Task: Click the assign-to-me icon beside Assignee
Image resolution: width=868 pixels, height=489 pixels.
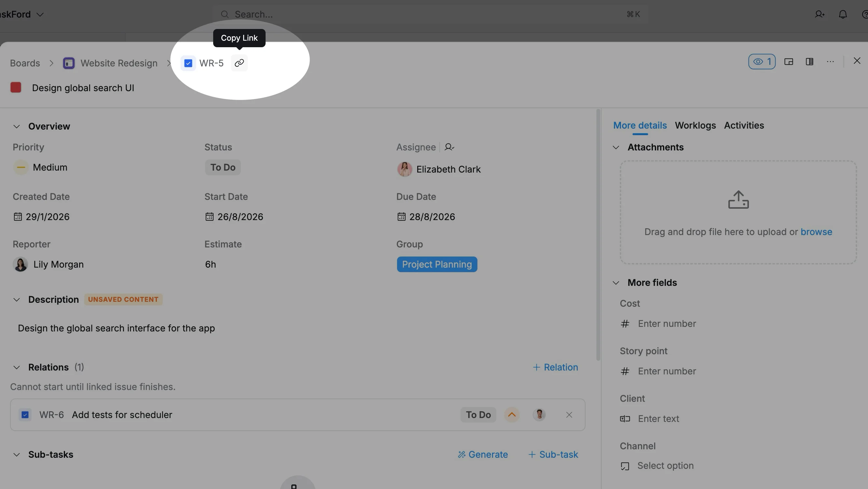Action: tap(449, 147)
